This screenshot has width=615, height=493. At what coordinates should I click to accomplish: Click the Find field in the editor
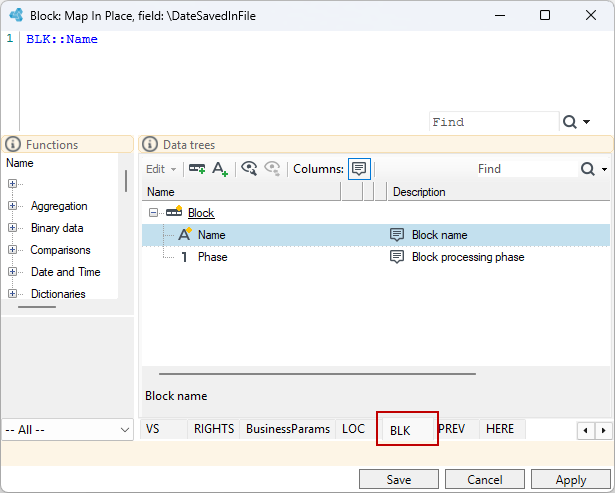coord(494,122)
